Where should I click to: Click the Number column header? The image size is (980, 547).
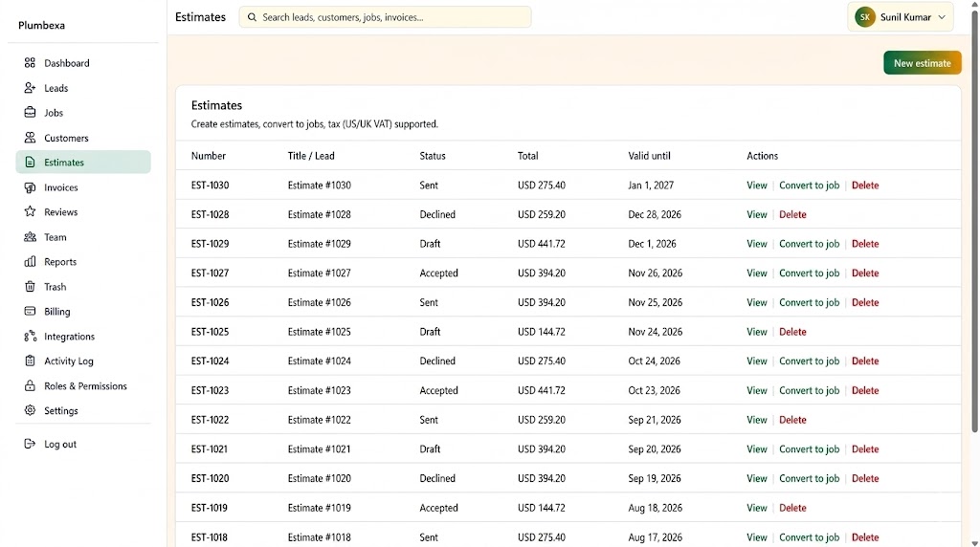coord(208,156)
